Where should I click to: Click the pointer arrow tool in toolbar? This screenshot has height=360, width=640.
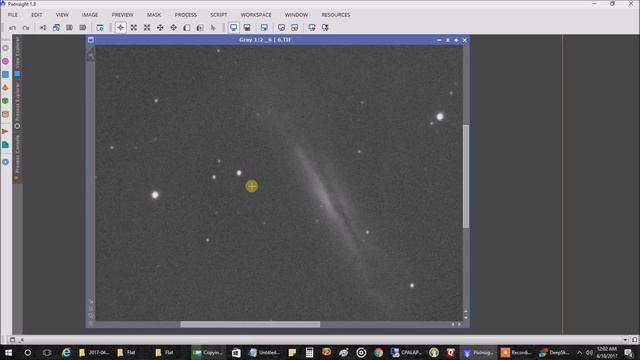click(213, 28)
